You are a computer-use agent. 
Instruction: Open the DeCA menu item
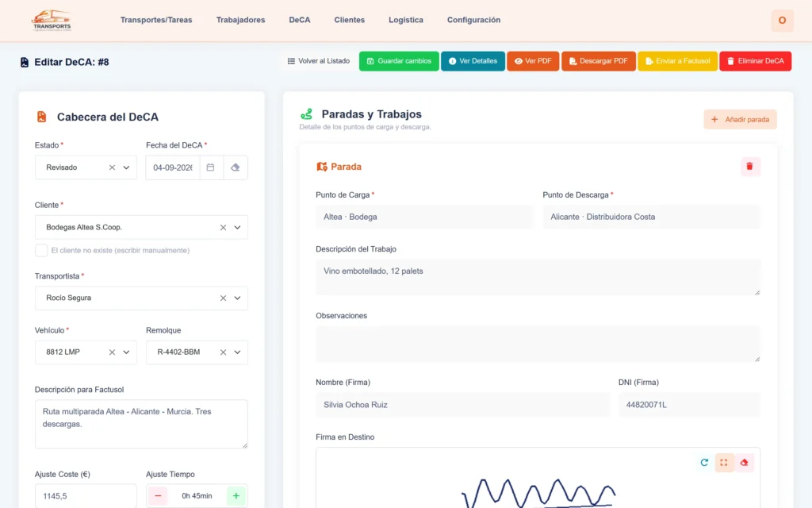300,20
